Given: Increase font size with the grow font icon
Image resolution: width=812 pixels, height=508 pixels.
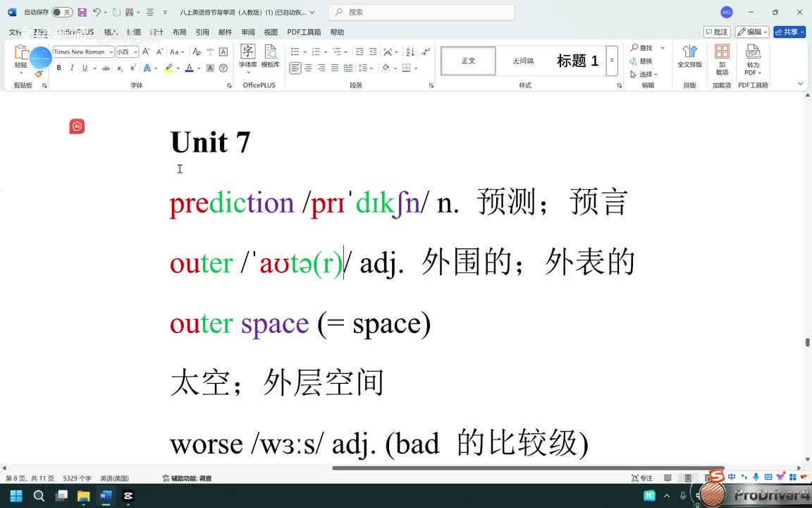Looking at the screenshot, I should (147, 52).
